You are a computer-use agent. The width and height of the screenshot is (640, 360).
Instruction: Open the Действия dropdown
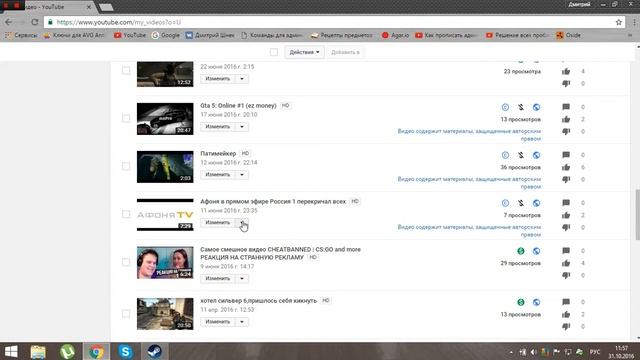tap(304, 52)
